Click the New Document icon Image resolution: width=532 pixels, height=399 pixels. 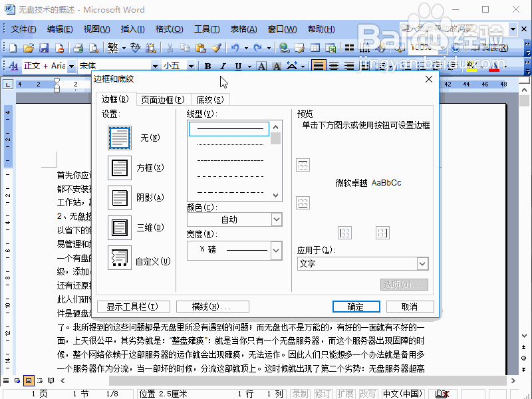[x=13, y=48]
